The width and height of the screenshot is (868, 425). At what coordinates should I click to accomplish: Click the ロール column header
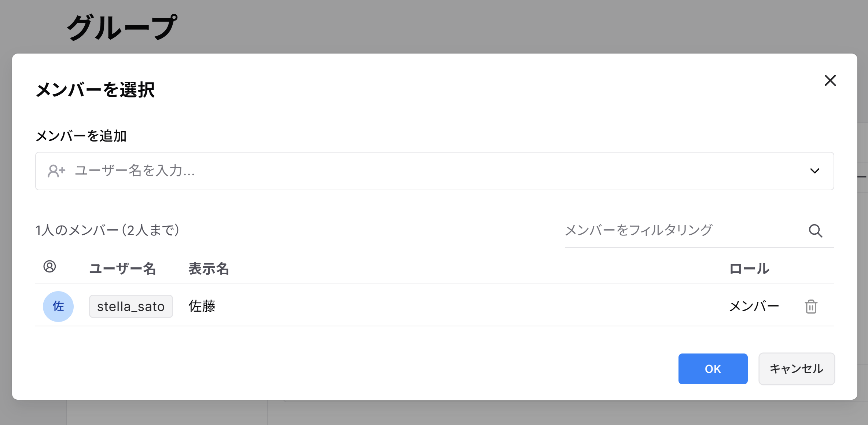point(750,269)
